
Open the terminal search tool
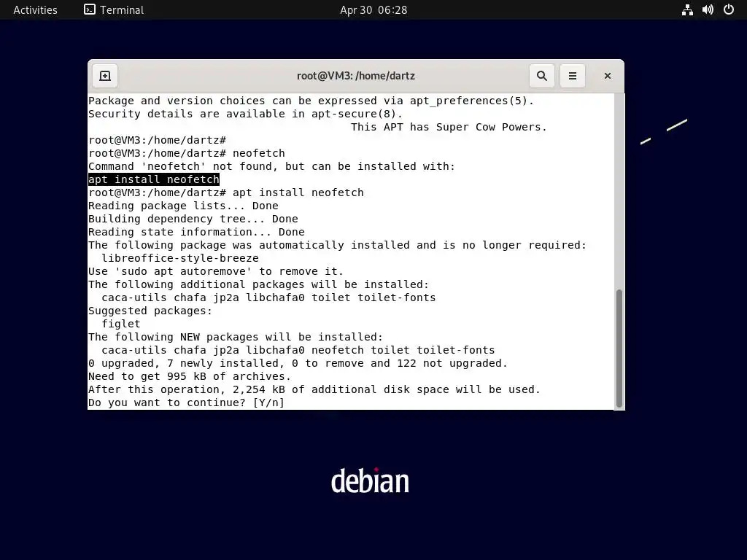tap(542, 76)
